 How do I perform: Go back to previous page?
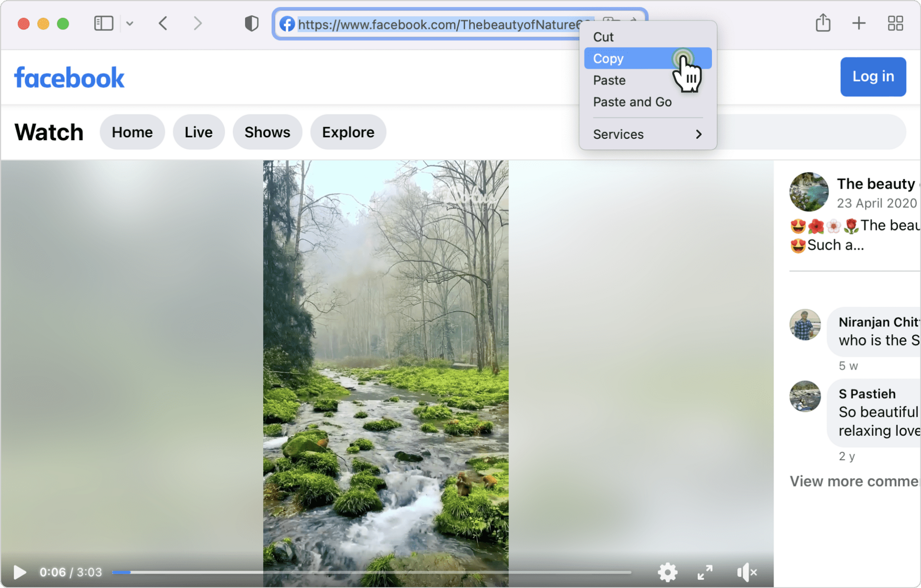point(163,24)
